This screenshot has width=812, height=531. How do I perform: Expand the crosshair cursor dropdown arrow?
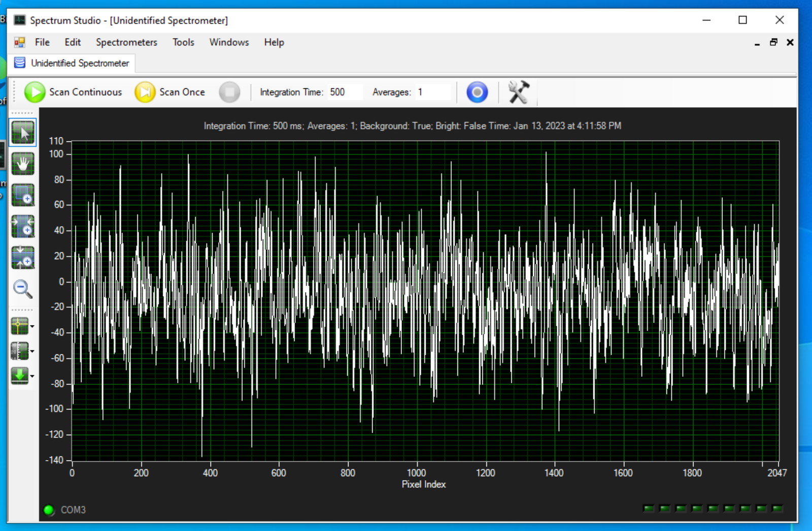tap(32, 326)
